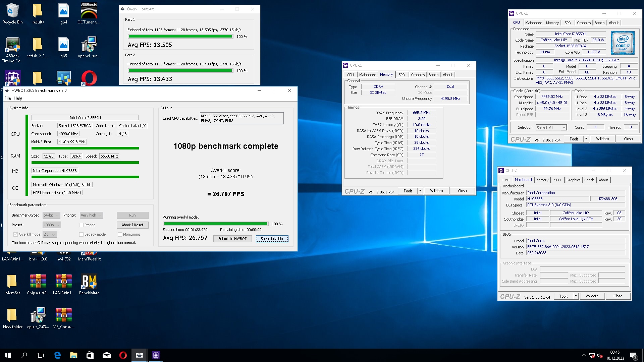Click the main benchmark 100% progress bar
The width and height of the screenshot is (644, 362).
(215, 224)
